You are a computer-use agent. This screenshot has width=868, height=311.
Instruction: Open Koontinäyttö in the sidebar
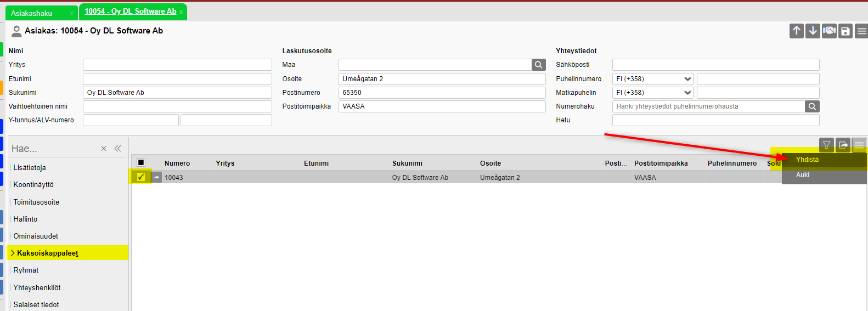(x=33, y=185)
